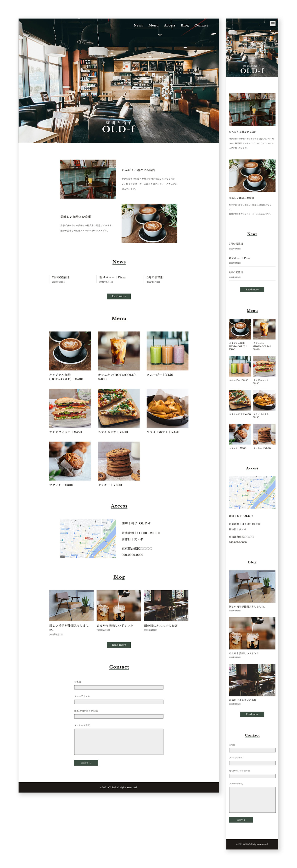
Task: Open the 新メニュー | Pizza news item
Action: (x=112, y=277)
